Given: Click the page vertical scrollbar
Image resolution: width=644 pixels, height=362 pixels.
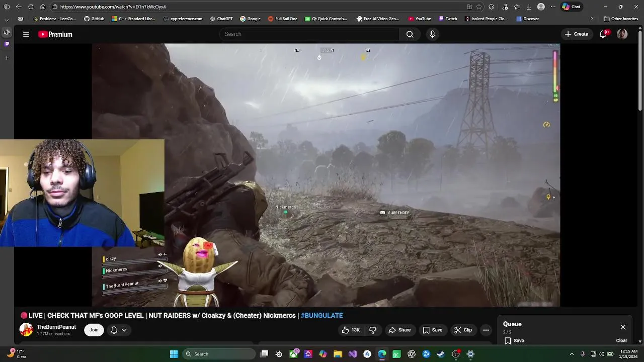Looking at the screenshot, I should 640,70.
